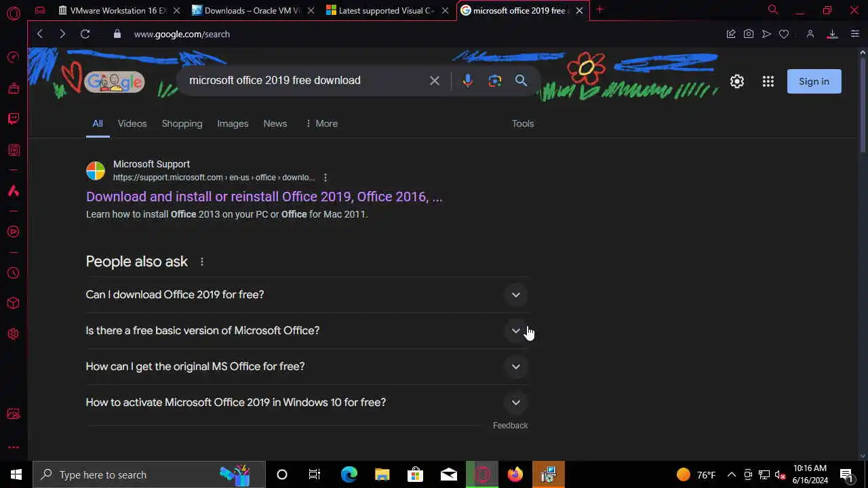Click the player sidebar icon

14,232
